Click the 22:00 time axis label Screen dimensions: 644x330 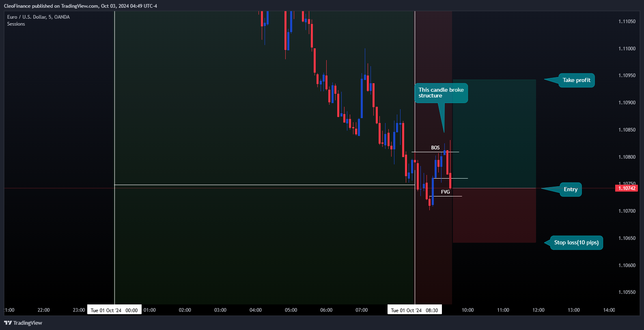[43, 310]
